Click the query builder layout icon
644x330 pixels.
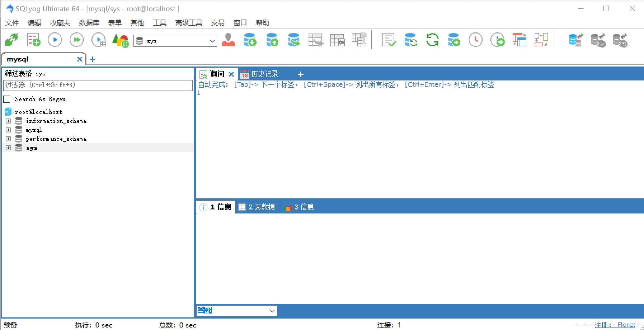tap(520, 40)
